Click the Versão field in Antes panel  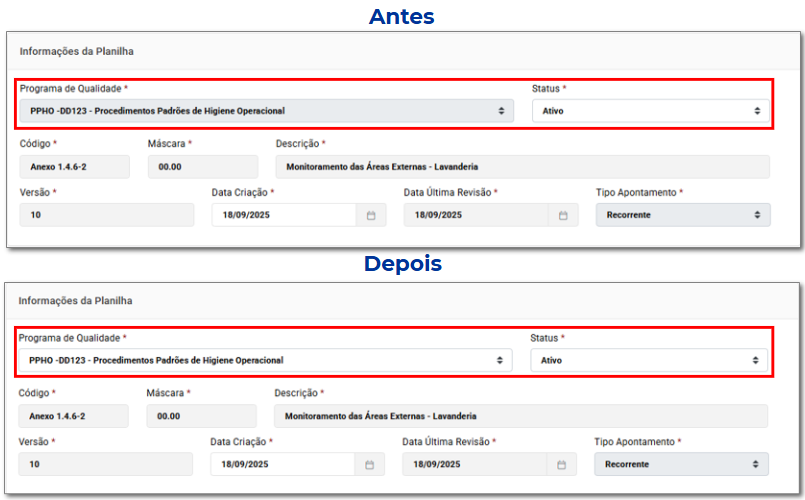(107, 215)
